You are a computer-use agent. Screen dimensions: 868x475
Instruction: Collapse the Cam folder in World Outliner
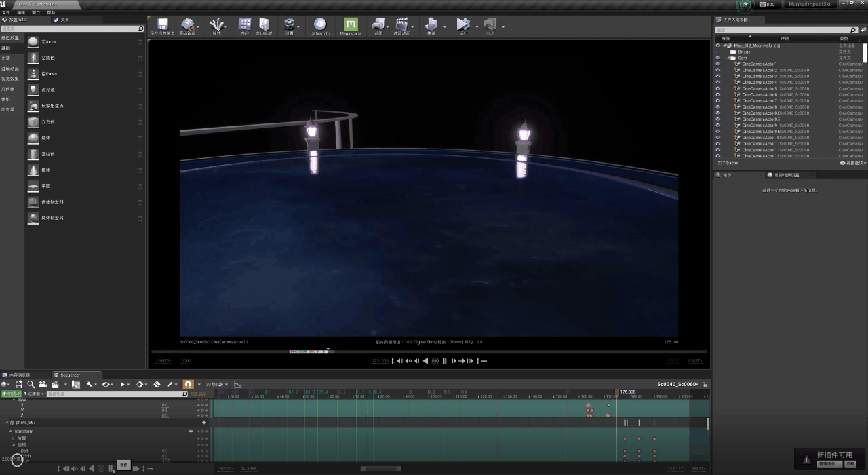[x=730, y=58]
